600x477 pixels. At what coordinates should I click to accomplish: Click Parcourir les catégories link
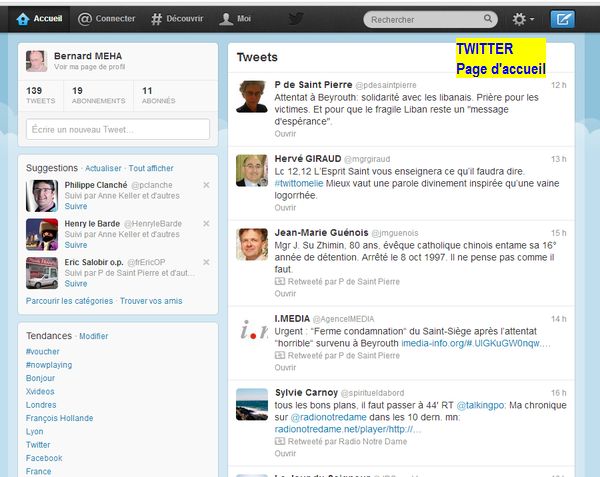(69, 301)
